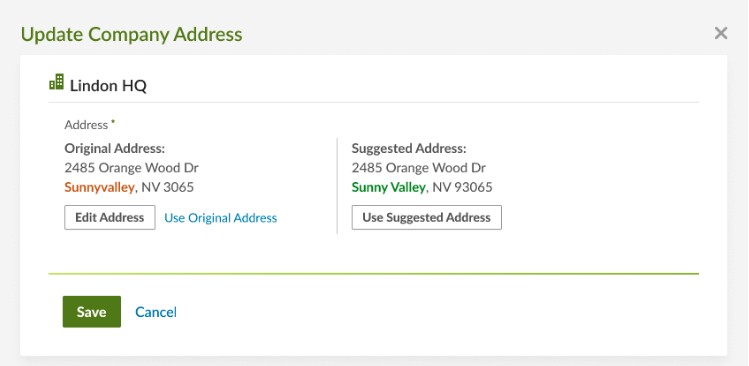Click the Suggested Address heading

[x=409, y=149]
